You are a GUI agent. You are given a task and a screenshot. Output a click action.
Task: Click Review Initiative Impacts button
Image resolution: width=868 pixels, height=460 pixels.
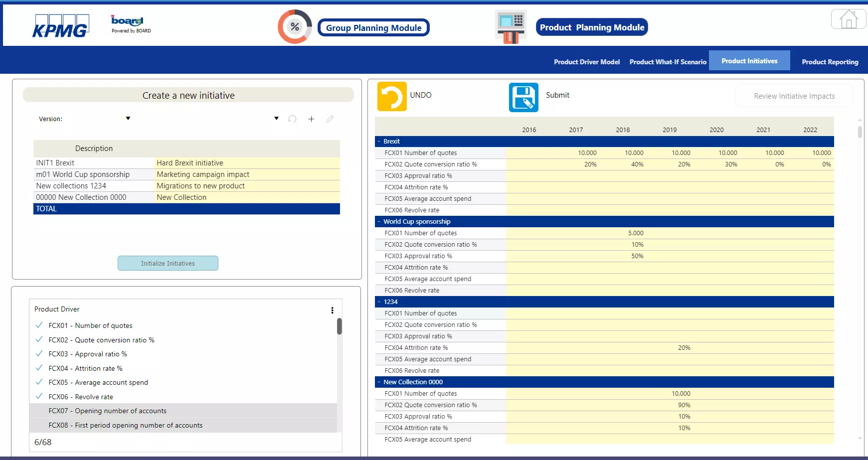click(x=794, y=96)
